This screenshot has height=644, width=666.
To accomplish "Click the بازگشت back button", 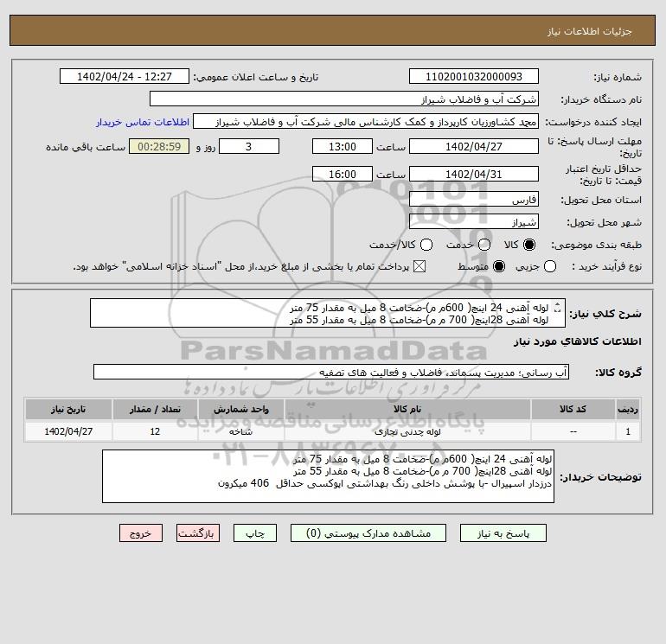I will (x=198, y=533).
